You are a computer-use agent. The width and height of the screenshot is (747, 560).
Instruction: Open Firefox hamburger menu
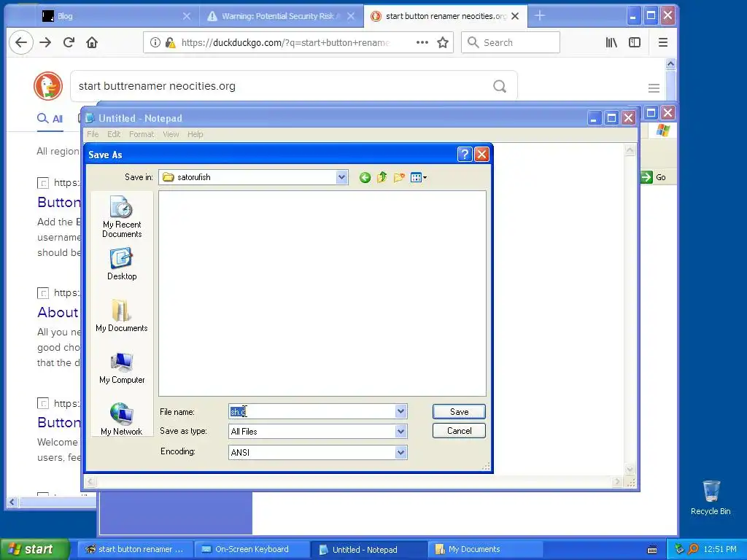coord(662,42)
